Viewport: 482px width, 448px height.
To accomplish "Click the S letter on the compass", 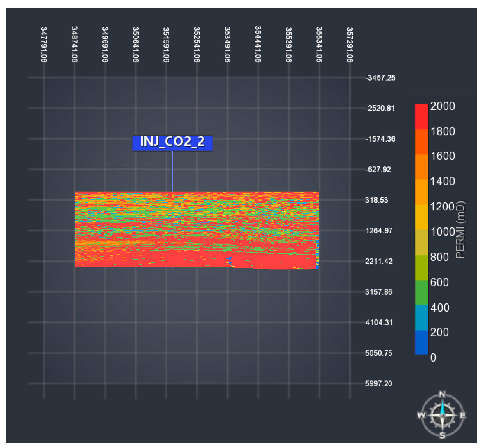I will [x=442, y=436].
